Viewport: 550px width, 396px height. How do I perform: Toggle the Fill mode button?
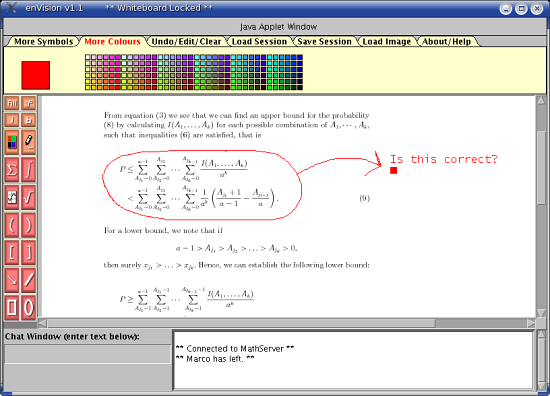[x=12, y=103]
